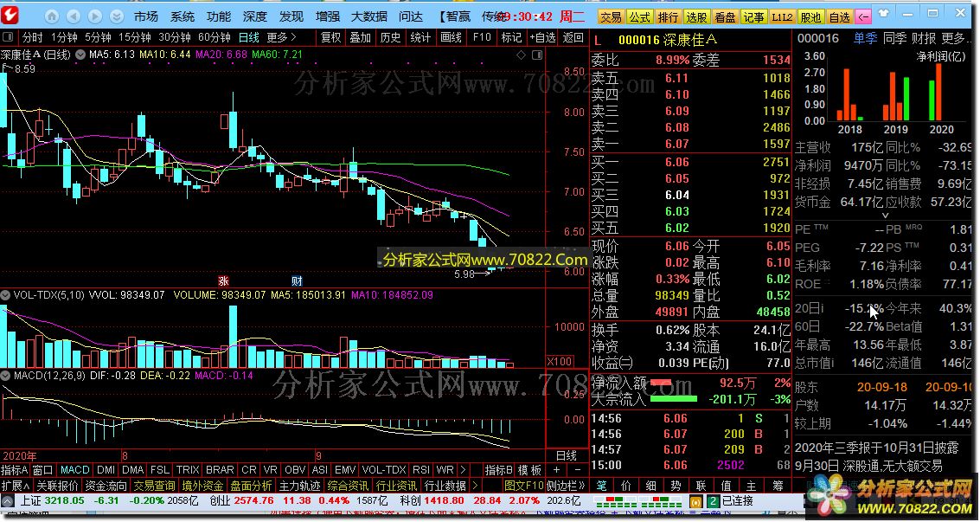Open the skin shirt icon in title bar
This screenshot has height=522, width=980.
883,13
